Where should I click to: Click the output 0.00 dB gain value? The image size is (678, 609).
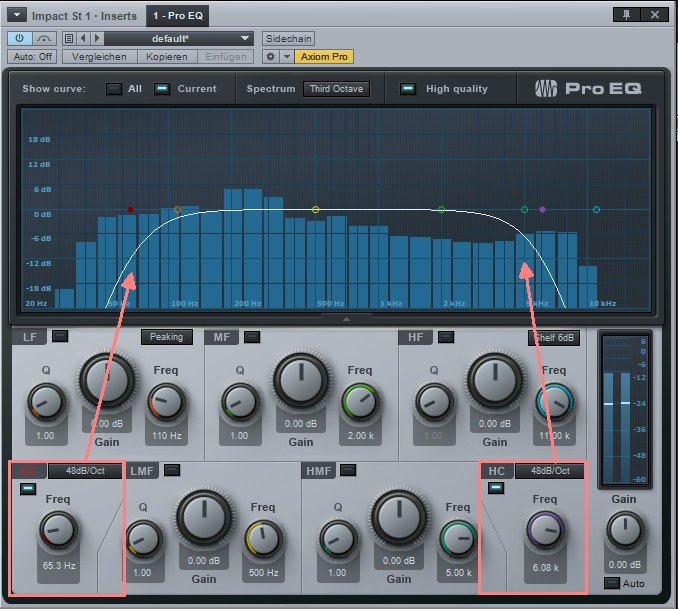click(x=625, y=565)
